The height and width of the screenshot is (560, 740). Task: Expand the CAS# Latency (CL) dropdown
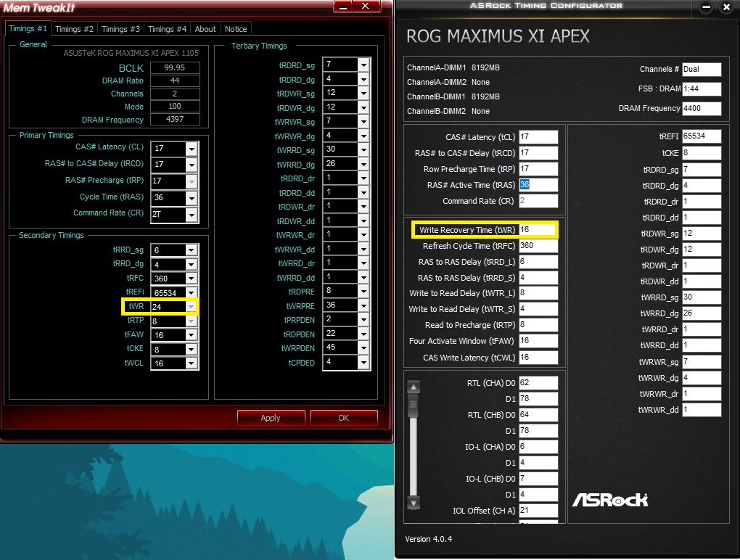191,149
